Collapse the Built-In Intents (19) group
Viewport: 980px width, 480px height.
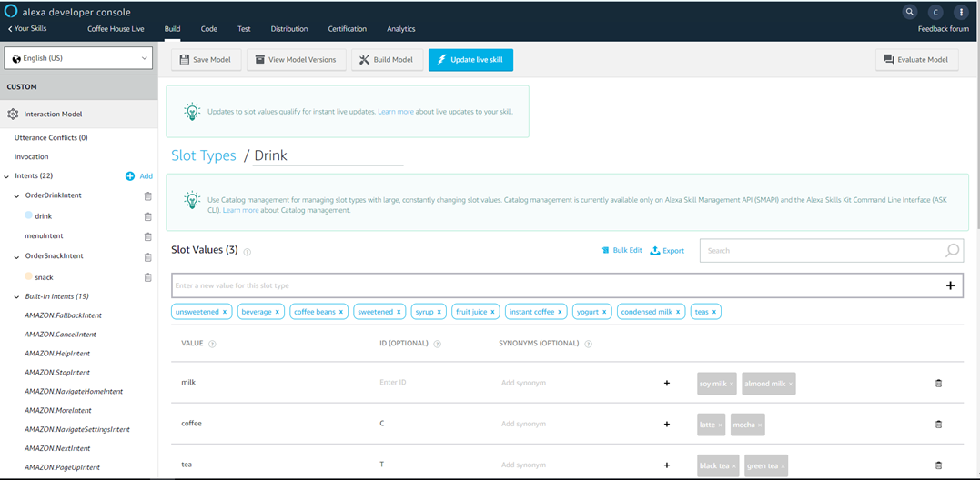coord(16,297)
